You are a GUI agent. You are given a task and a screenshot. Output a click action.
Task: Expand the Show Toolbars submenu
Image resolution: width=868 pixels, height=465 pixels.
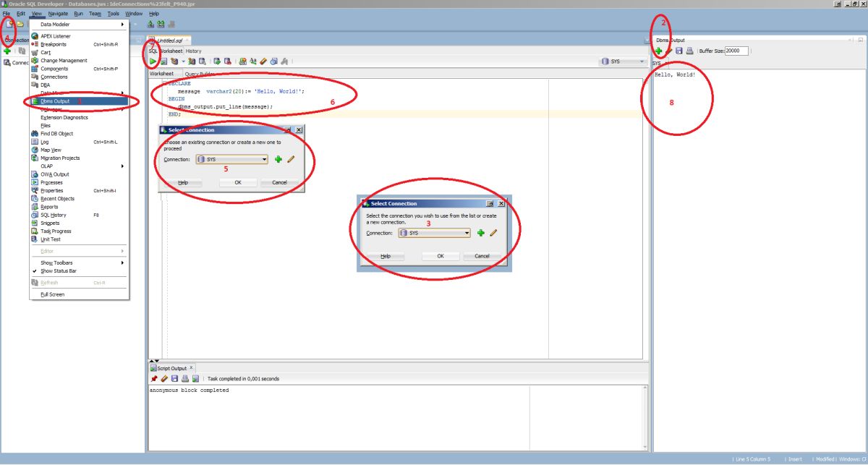[79, 263]
